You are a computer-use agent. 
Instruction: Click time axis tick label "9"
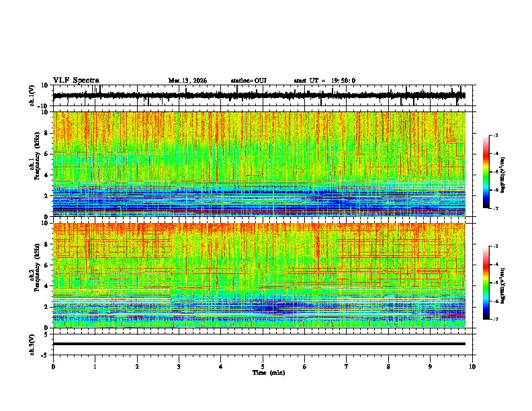[x=430, y=367]
